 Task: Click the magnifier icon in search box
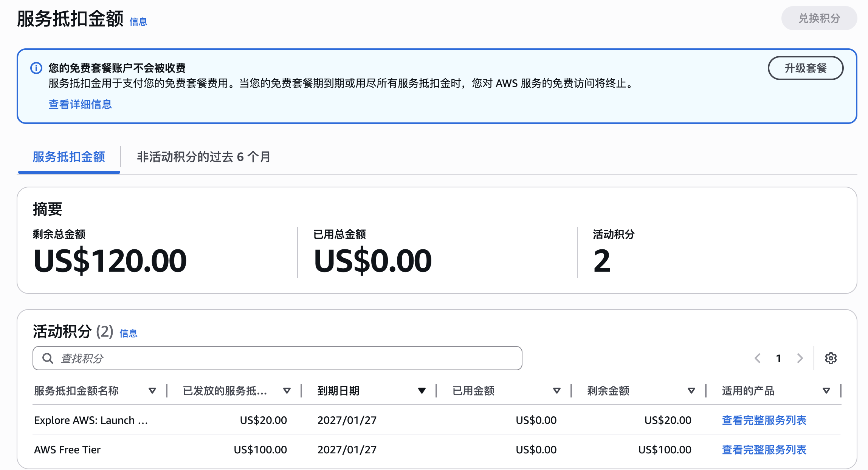48,358
